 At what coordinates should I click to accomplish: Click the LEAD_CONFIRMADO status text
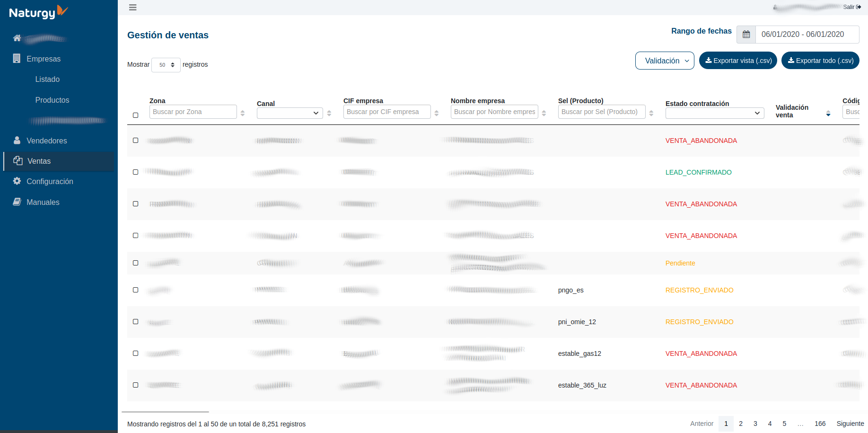(698, 172)
